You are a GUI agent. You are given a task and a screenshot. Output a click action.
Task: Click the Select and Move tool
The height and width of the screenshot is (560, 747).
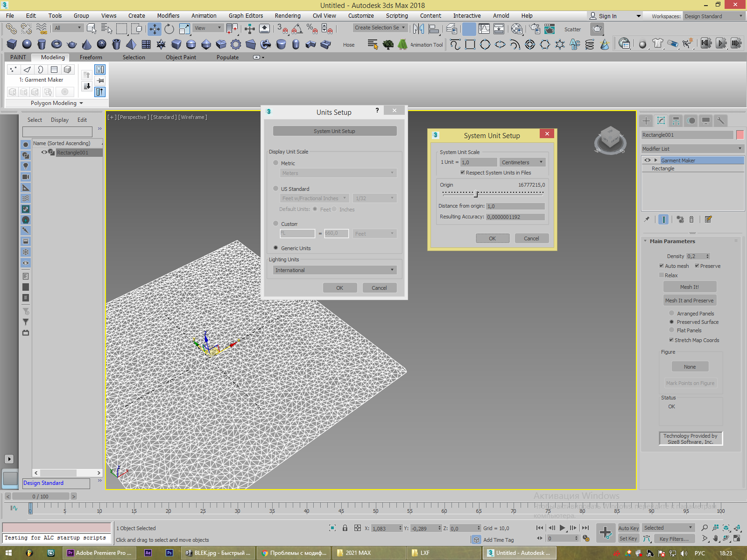[x=154, y=29]
